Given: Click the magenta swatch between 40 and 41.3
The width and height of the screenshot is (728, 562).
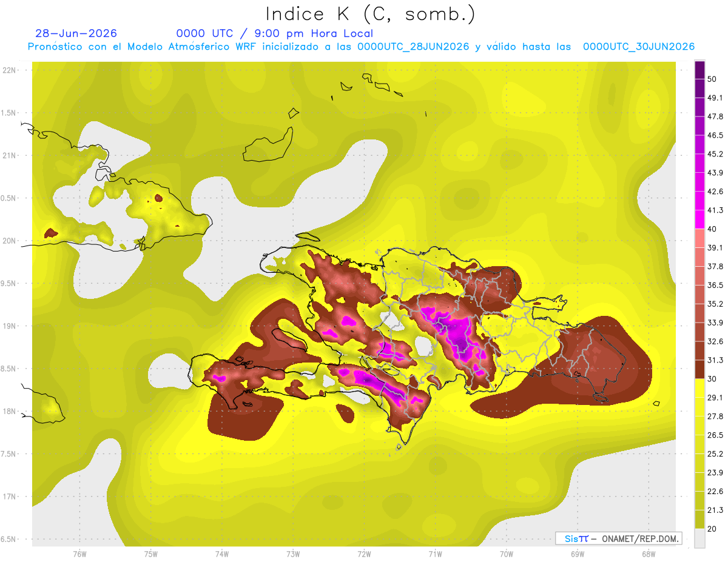Looking at the screenshot, I should (x=699, y=219).
